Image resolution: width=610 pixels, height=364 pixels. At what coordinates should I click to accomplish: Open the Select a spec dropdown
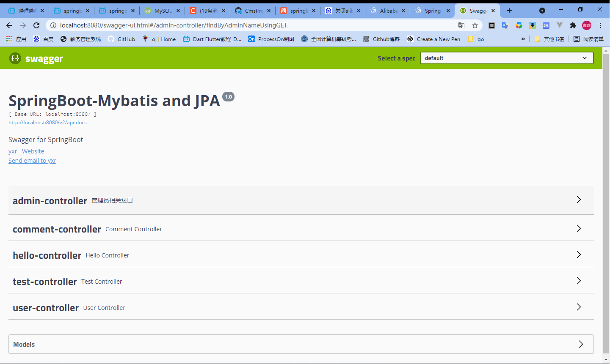(507, 58)
